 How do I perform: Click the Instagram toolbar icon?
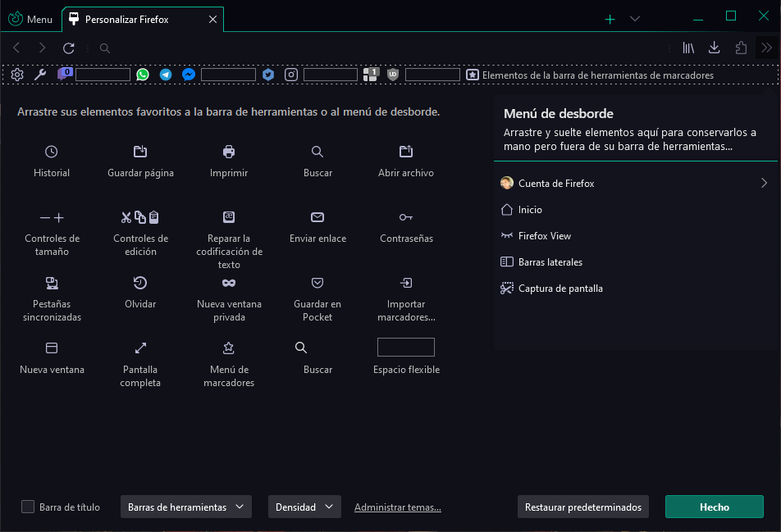click(x=291, y=75)
